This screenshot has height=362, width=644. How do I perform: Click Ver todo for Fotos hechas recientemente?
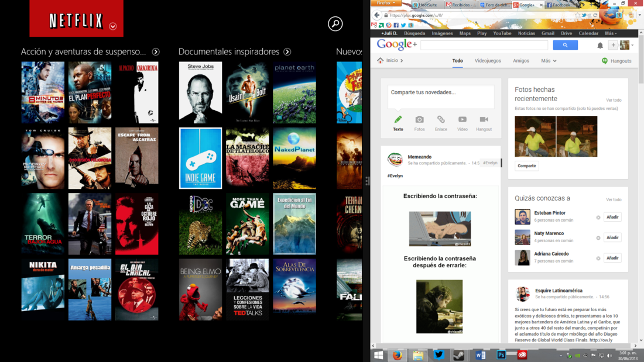[614, 100]
